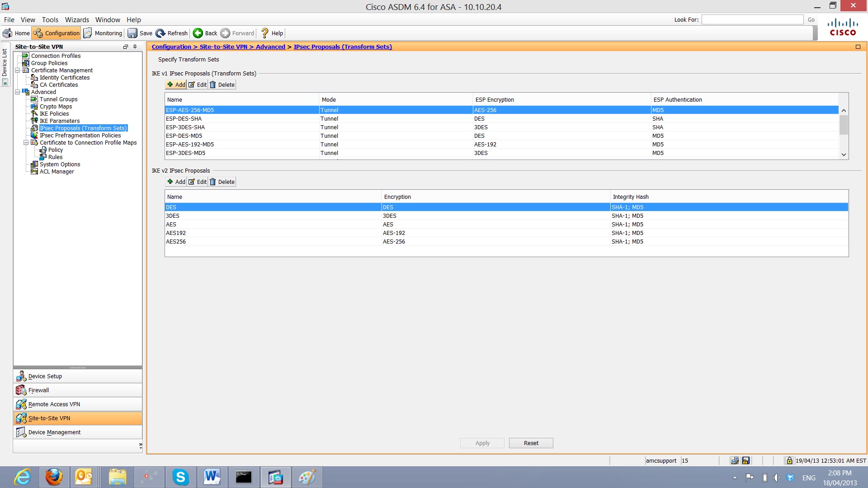Follow the Site-to-Site VPN breadcrumb link
The height and width of the screenshot is (488, 868).
(223, 47)
